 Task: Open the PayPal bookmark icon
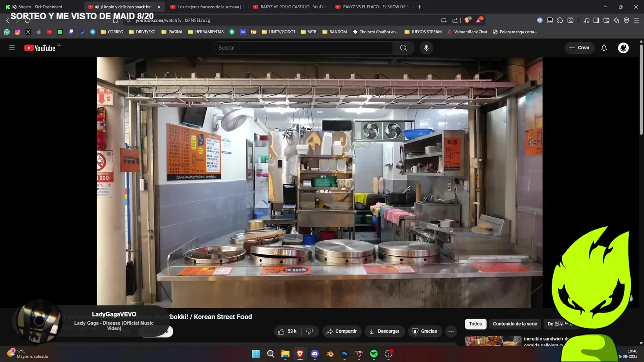tap(82, 32)
